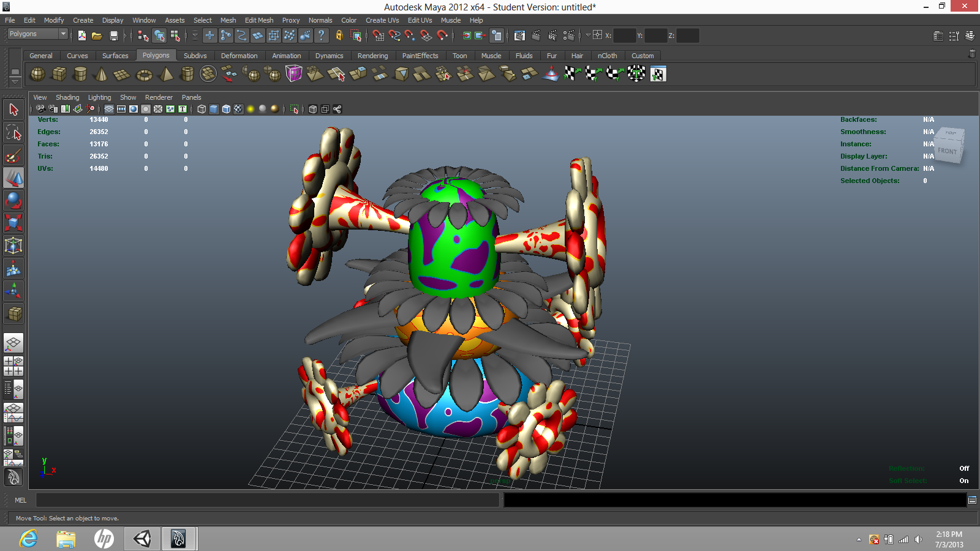Click the trash can icon on the shelf
The image size is (980, 551).
pos(972,54)
